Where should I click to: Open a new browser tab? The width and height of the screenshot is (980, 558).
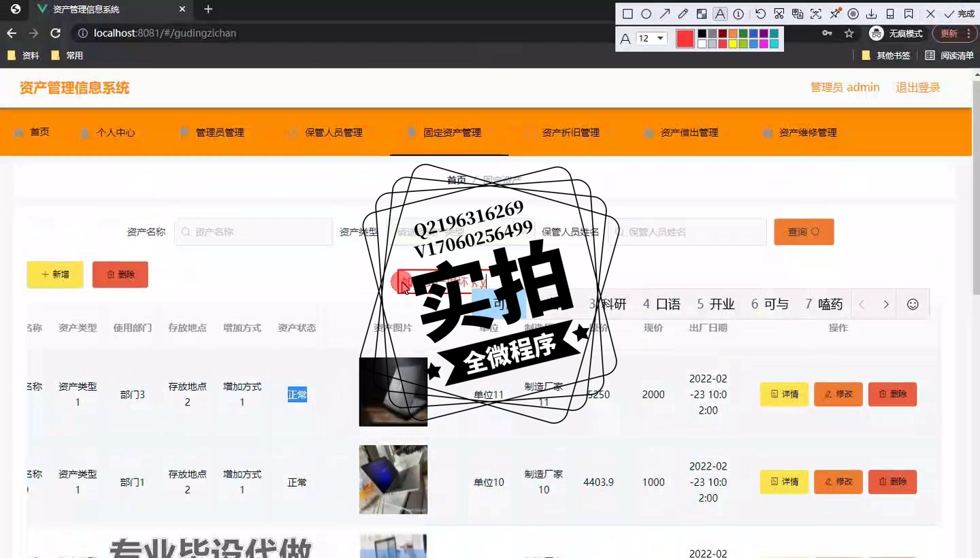click(x=208, y=9)
